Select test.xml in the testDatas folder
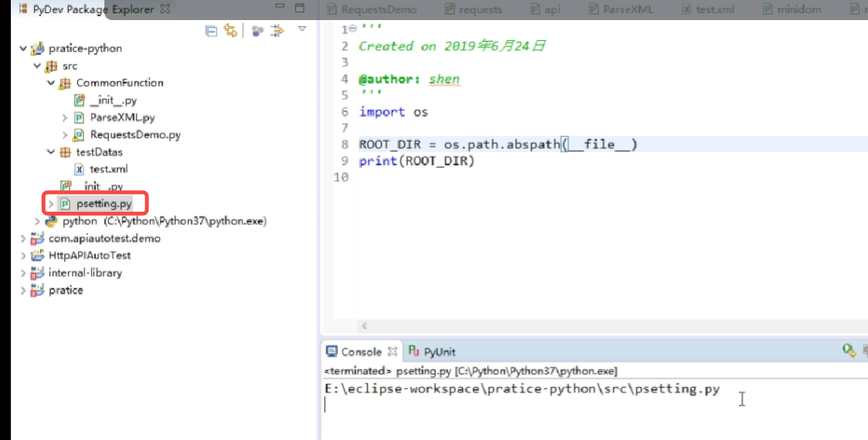868x440 pixels. (x=108, y=169)
